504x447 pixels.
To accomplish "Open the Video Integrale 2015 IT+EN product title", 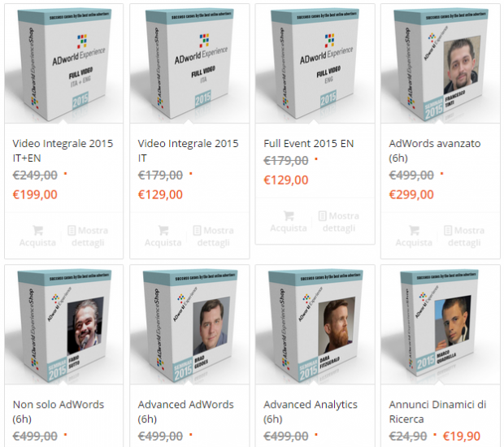I will click(63, 150).
